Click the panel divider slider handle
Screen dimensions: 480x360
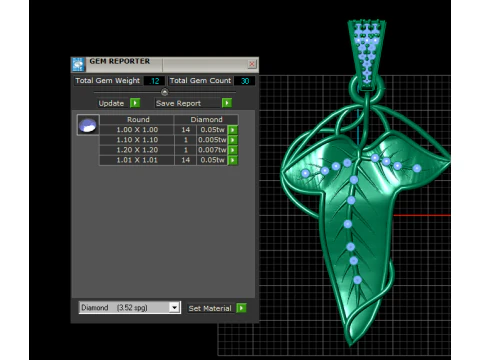click(x=165, y=92)
